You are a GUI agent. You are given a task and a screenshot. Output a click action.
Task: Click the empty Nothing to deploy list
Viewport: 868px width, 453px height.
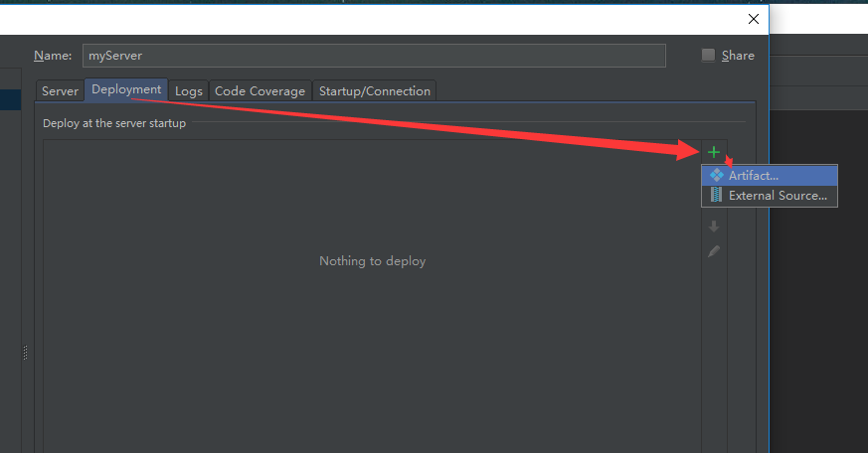click(372, 296)
